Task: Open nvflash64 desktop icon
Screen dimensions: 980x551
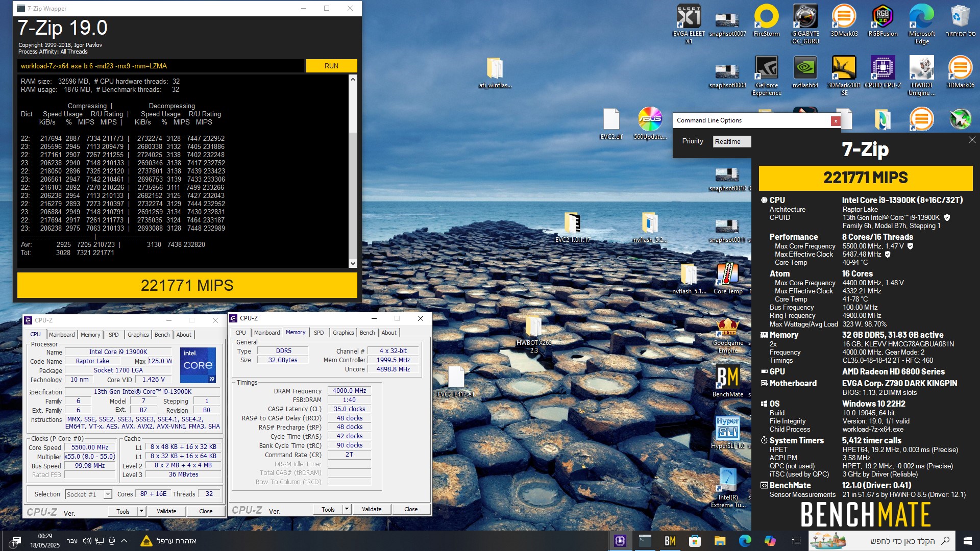Action: (805, 72)
